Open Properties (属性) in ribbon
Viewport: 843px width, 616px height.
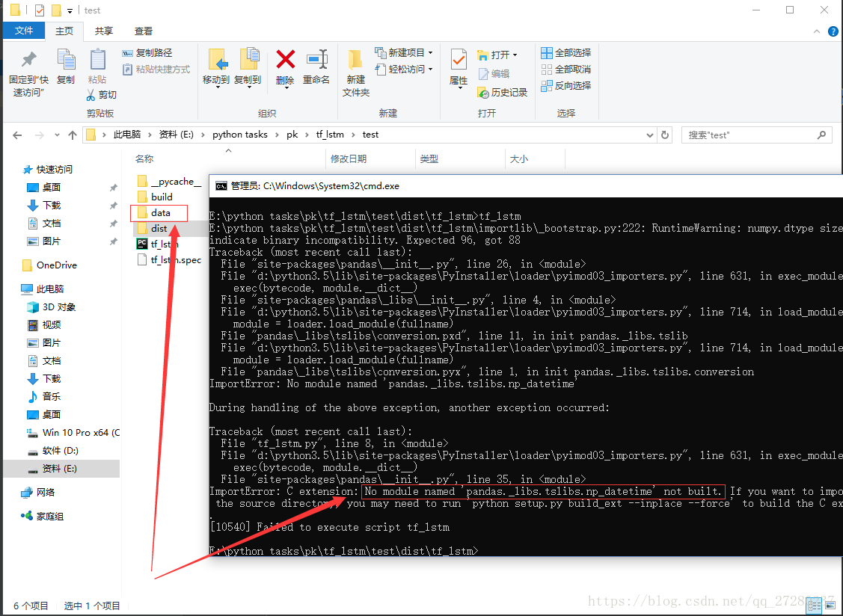(459, 68)
